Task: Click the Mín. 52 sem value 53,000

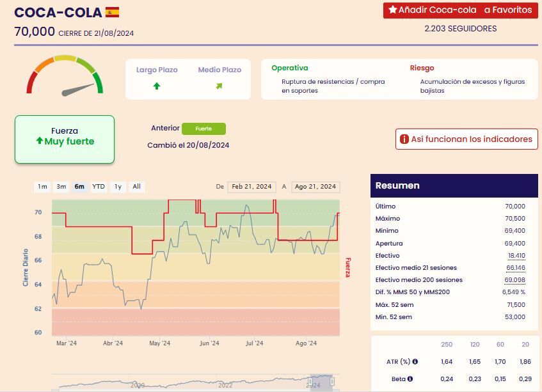Action: tap(515, 317)
